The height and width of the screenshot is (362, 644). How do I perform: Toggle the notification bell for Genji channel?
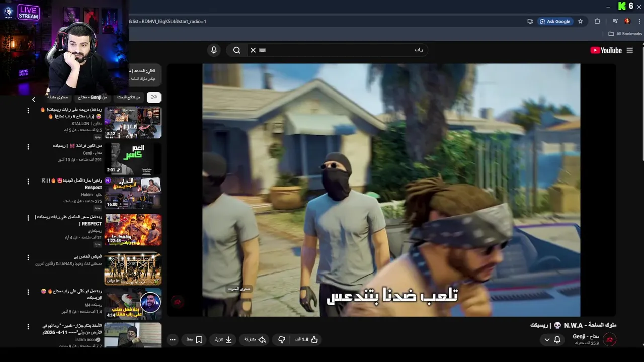(557, 340)
